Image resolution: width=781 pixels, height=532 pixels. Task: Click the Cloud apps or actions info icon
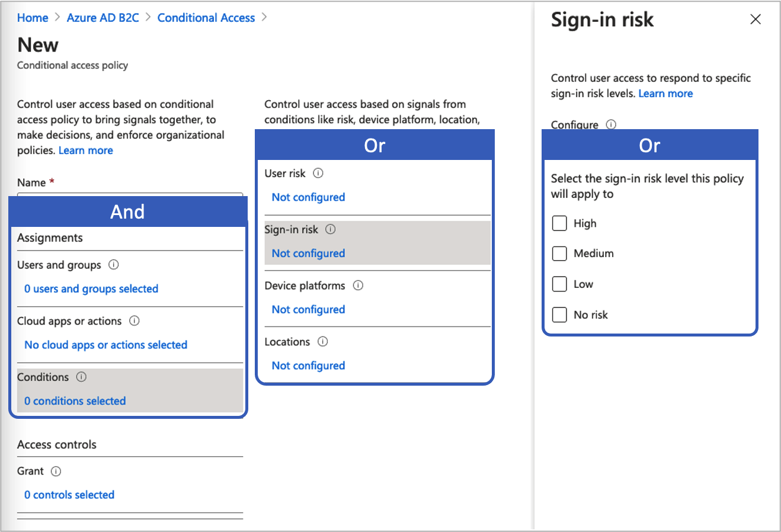(135, 321)
